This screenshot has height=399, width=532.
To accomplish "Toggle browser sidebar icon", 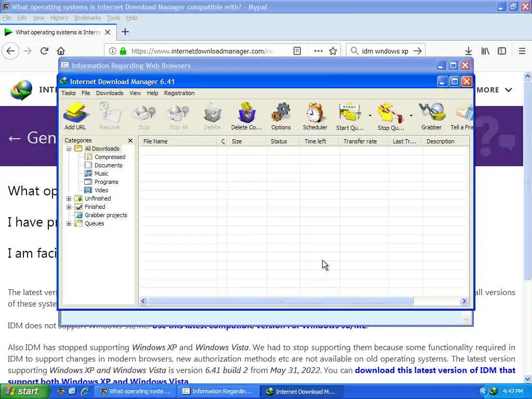I will (502, 51).
